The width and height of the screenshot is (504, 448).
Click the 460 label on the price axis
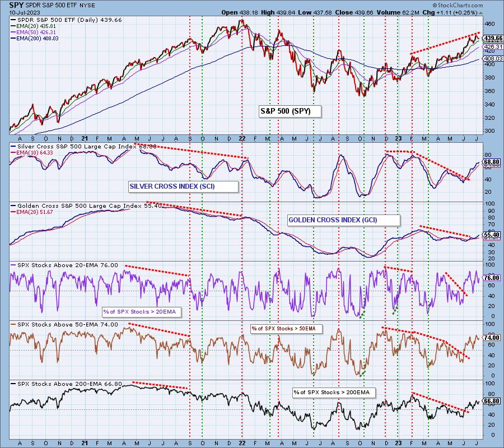tap(490, 24)
